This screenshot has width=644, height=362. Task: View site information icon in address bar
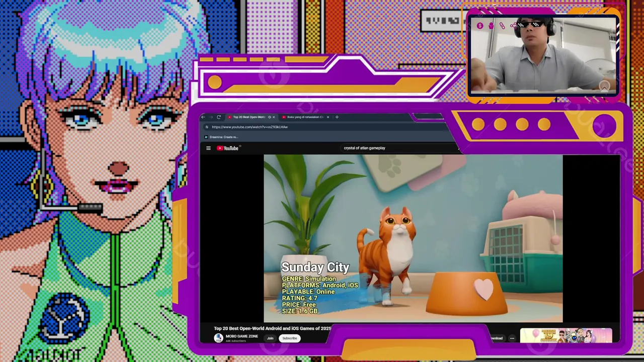coord(207,127)
